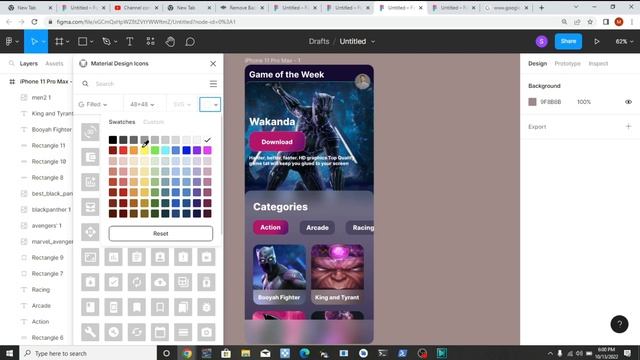The image size is (640, 360).
Task: Toggle background visibility eye icon
Action: point(628,102)
